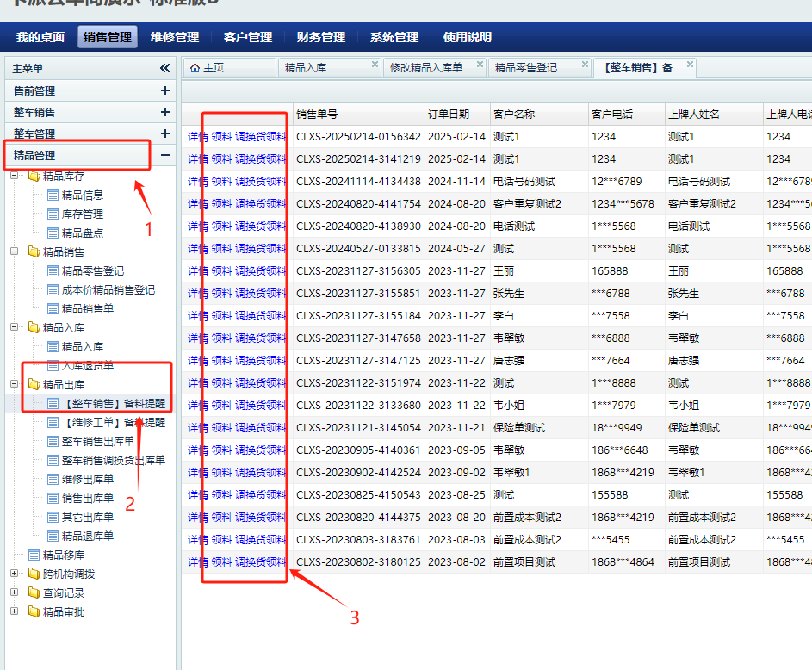Collapse the 主菜单 sidebar with double-chevron icon

164,68
